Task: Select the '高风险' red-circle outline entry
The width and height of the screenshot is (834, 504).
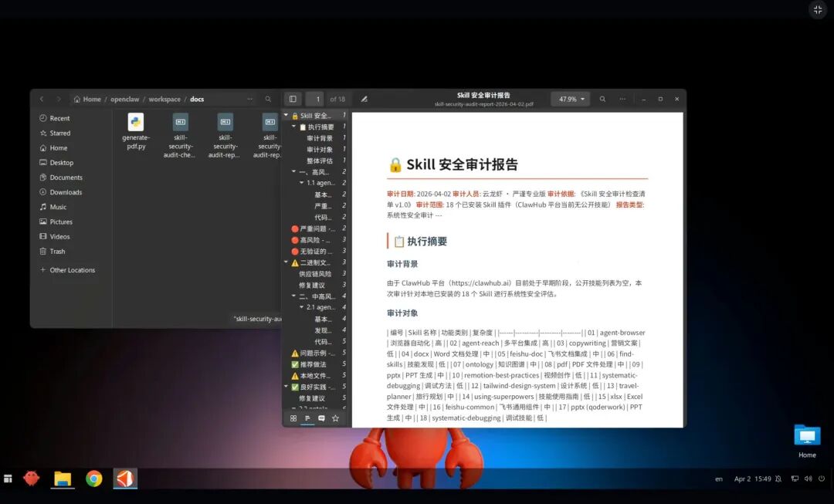Action: pyautogui.click(x=312, y=240)
